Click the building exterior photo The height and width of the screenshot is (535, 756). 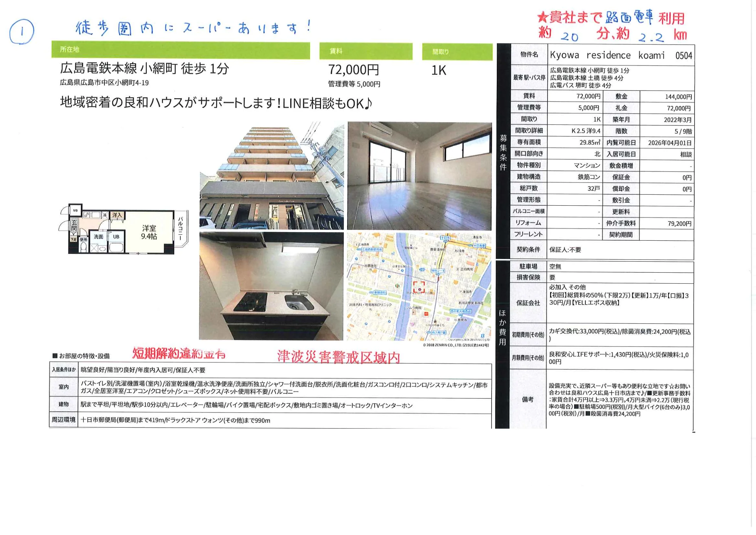pos(271,176)
